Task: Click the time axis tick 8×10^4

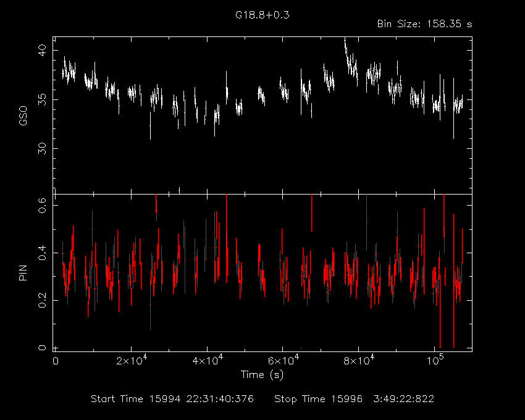Action: coord(359,360)
